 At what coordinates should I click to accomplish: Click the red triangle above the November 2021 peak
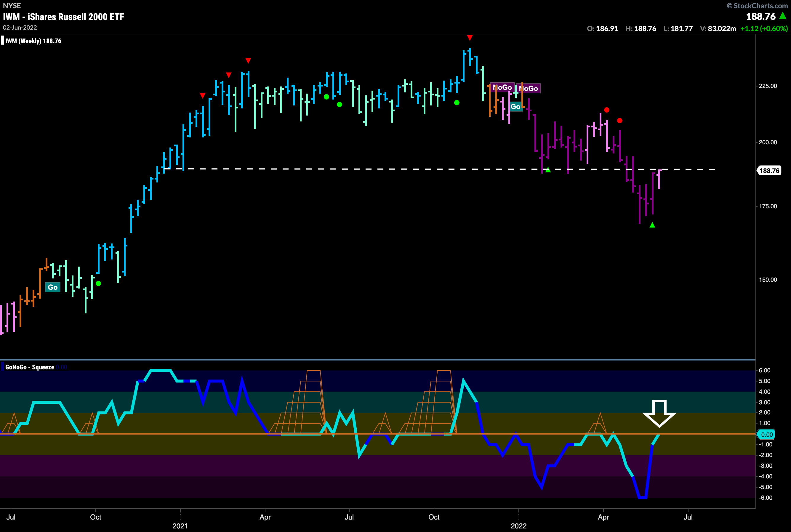click(x=470, y=38)
